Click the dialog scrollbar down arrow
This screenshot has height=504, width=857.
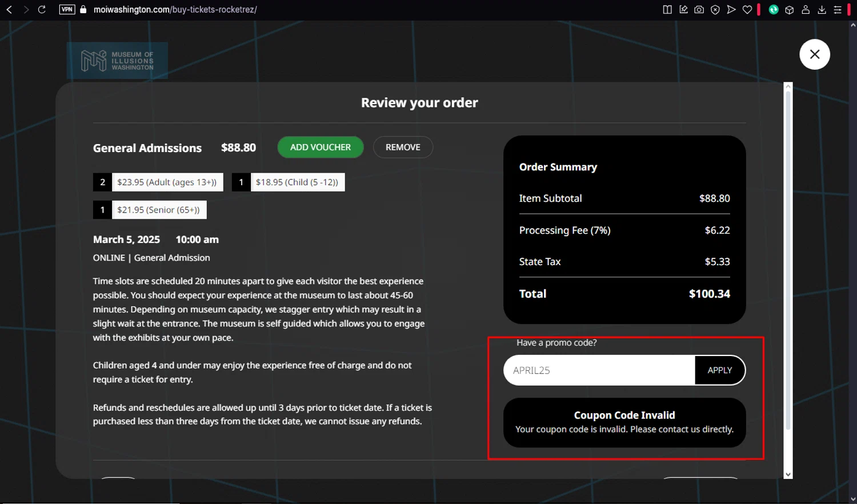pos(788,474)
